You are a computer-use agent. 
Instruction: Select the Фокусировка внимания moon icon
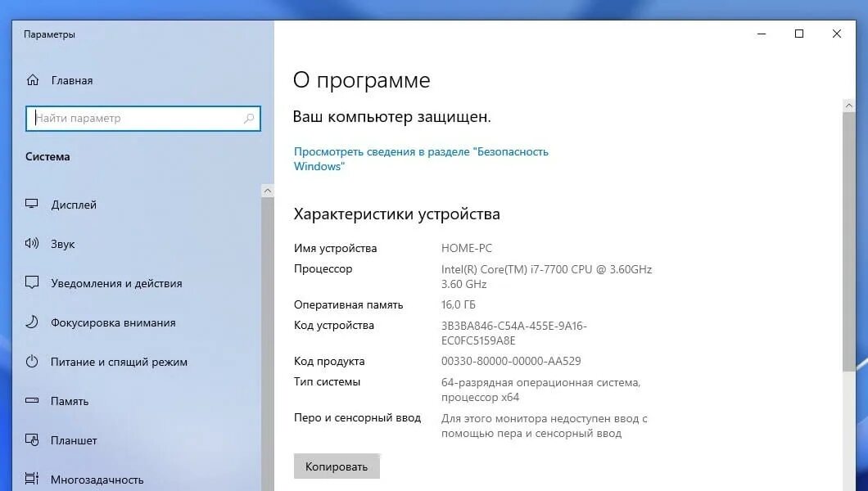click(x=32, y=322)
